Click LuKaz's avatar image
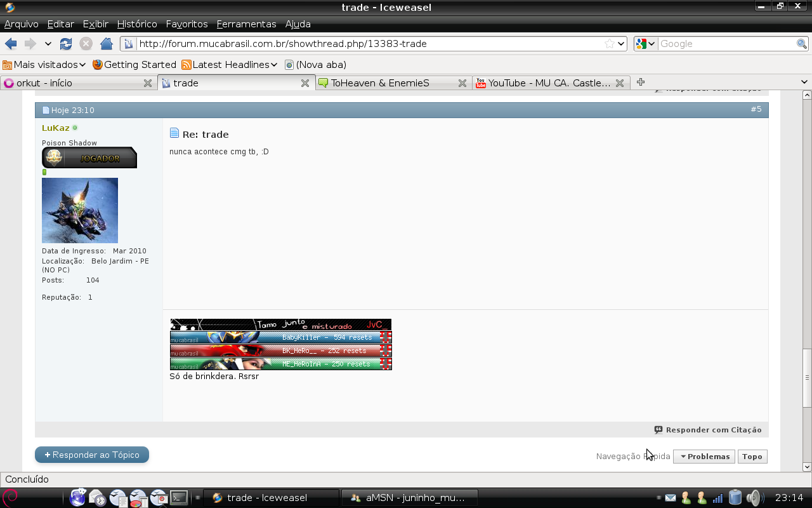The image size is (812, 508). [80, 210]
